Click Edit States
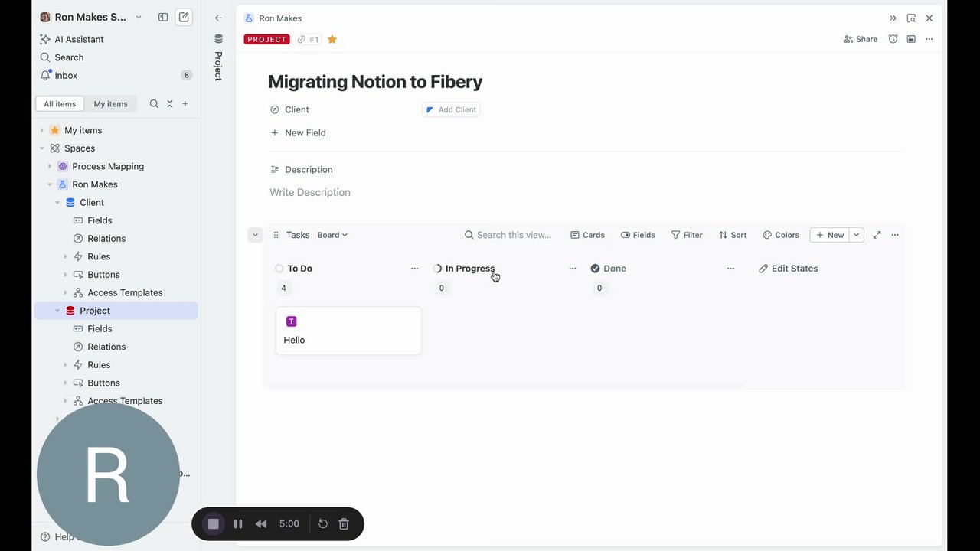This screenshot has height=551, width=980. point(788,269)
